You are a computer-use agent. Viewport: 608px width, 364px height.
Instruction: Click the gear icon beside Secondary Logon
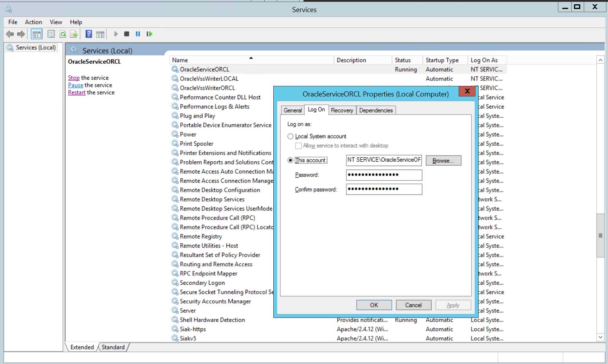coord(175,283)
